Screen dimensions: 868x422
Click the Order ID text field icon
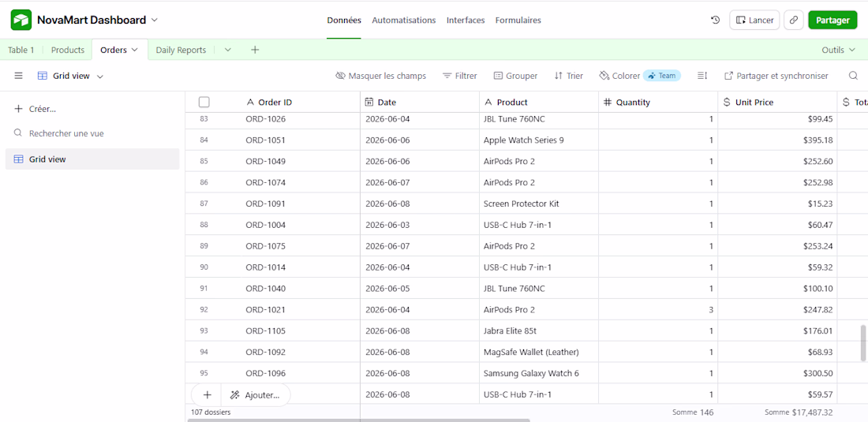click(249, 102)
